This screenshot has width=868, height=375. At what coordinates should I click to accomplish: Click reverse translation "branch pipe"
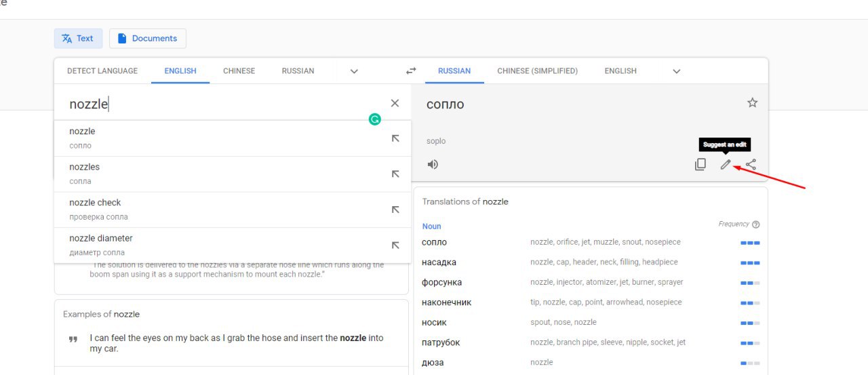click(x=577, y=342)
